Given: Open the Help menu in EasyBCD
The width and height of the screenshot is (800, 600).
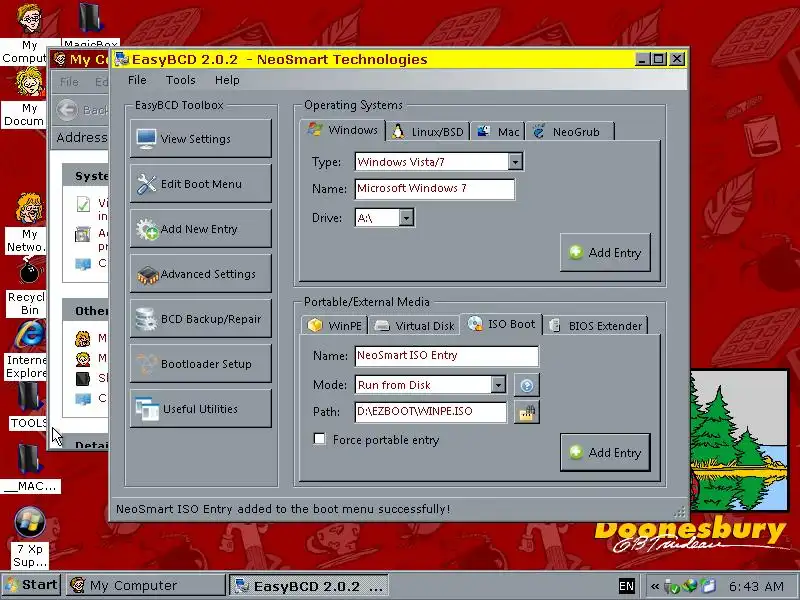Looking at the screenshot, I should point(227,80).
